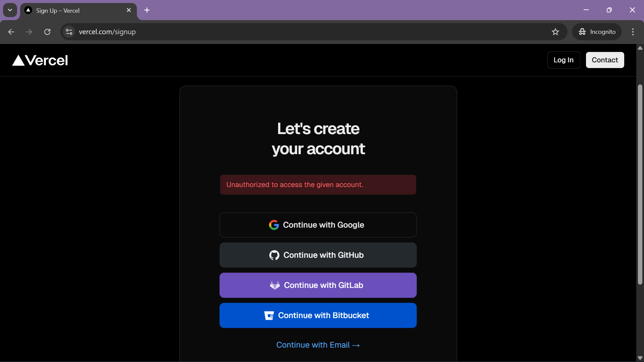Continue with Google
This screenshot has height=362, width=644.
click(318, 225)
